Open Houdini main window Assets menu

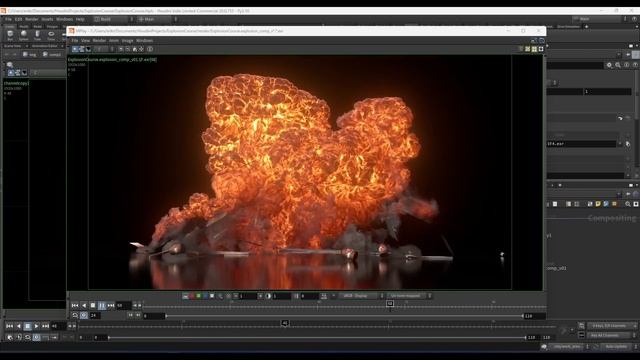pyautogui.click(x=47, y=19)
